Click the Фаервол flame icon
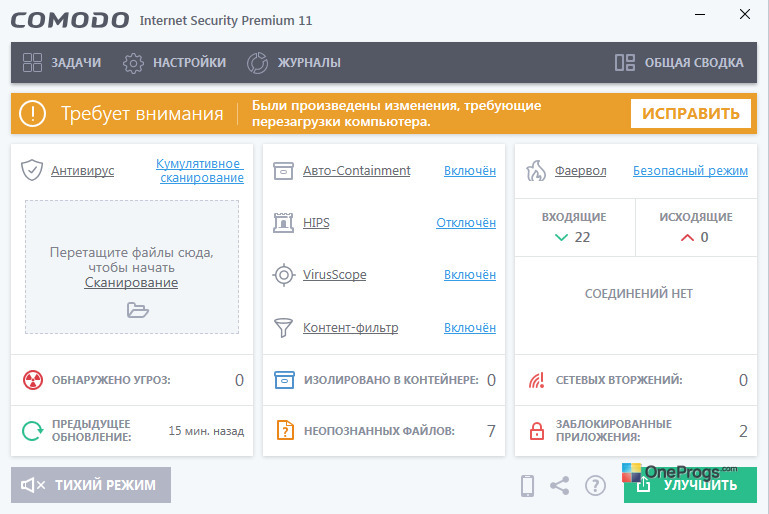Image resolution: width=769 pixels, height=514 pixels. coord(536,170)
